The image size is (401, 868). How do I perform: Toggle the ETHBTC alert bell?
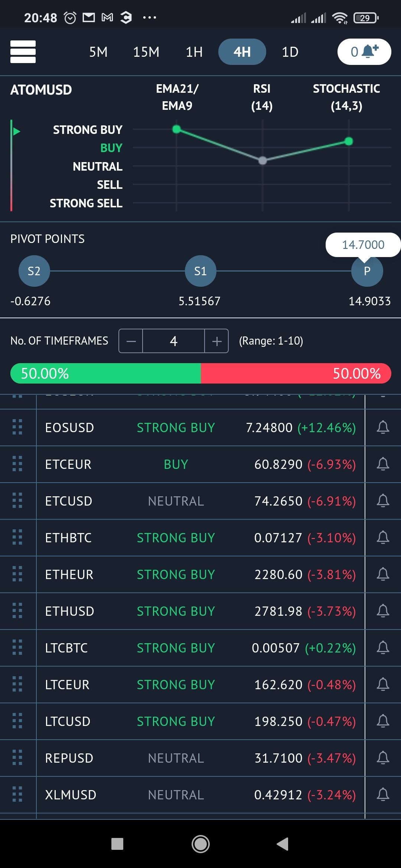(x=383, y=537)
